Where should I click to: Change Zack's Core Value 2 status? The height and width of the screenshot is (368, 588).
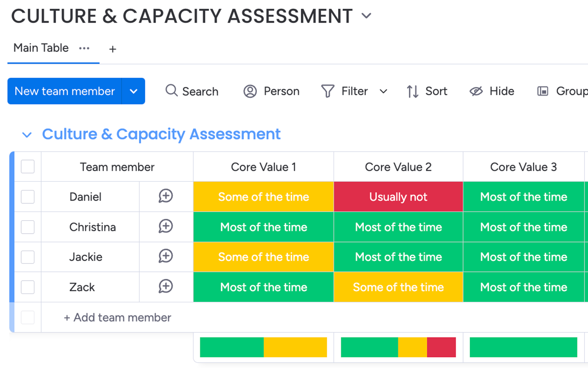tap(398, 287)
